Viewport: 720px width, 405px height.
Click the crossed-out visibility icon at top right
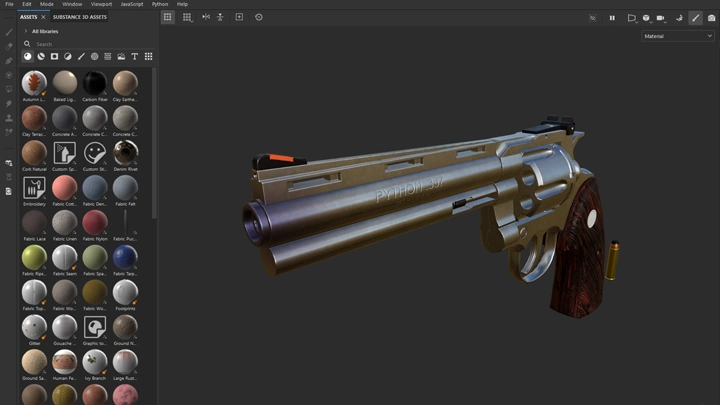pyautogui.click(x=592, y=18)
